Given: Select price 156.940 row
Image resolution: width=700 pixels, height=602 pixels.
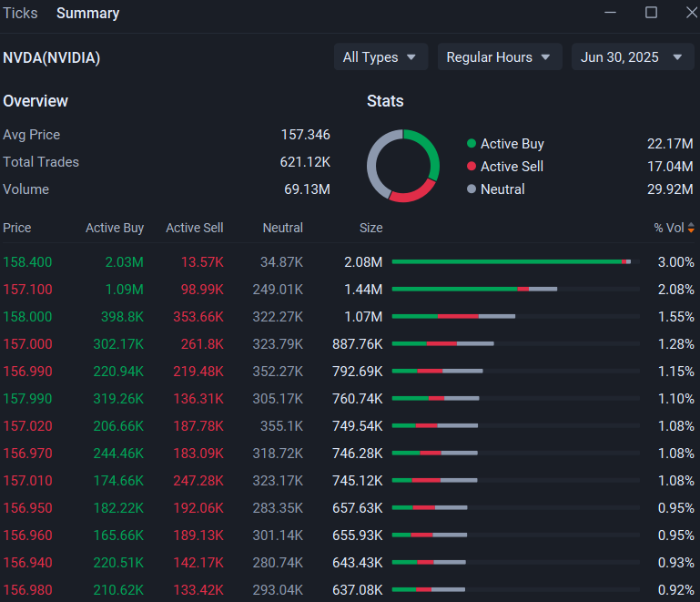Looking at the screenshot, I should pos(349,562).
